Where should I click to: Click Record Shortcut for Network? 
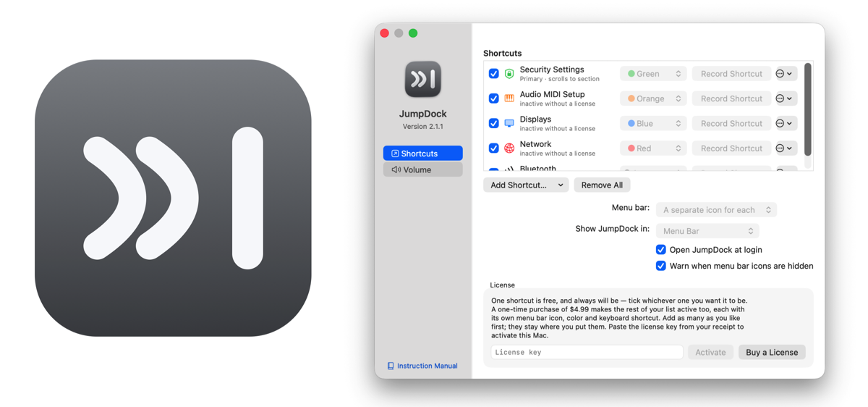pos(731,148)
